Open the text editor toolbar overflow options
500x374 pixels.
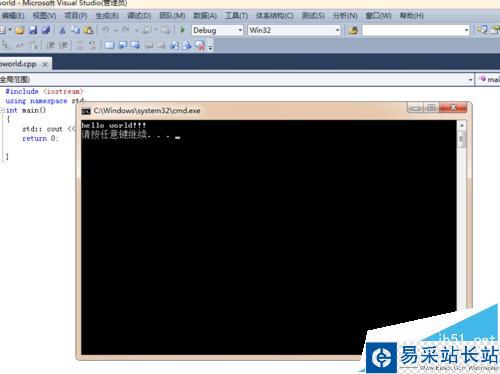(210, 47)
